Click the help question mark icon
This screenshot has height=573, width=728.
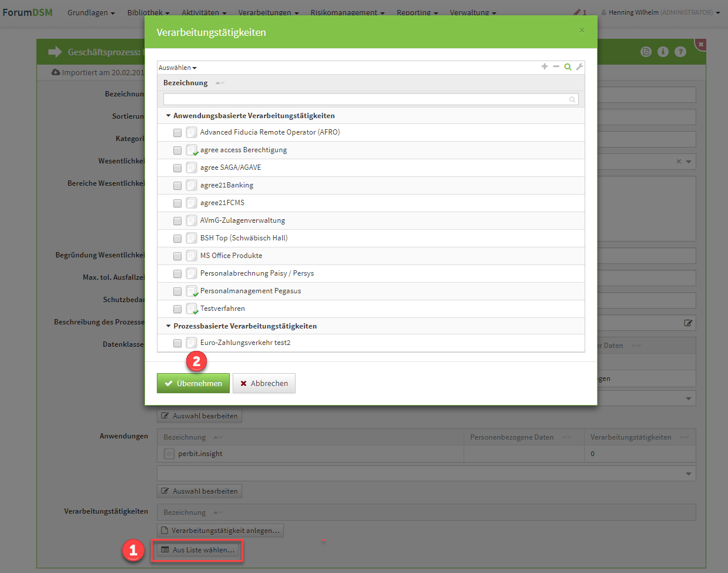[680, 52]
